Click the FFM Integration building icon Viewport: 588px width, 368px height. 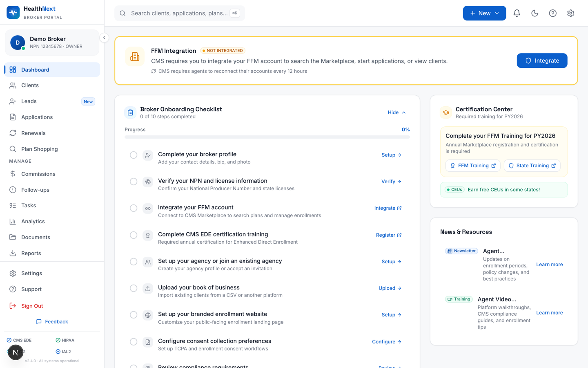point(135,56)
